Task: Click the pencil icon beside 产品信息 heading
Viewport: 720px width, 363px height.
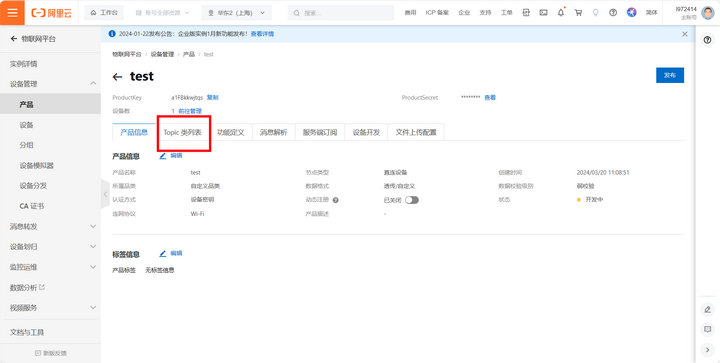Action: 163,156
